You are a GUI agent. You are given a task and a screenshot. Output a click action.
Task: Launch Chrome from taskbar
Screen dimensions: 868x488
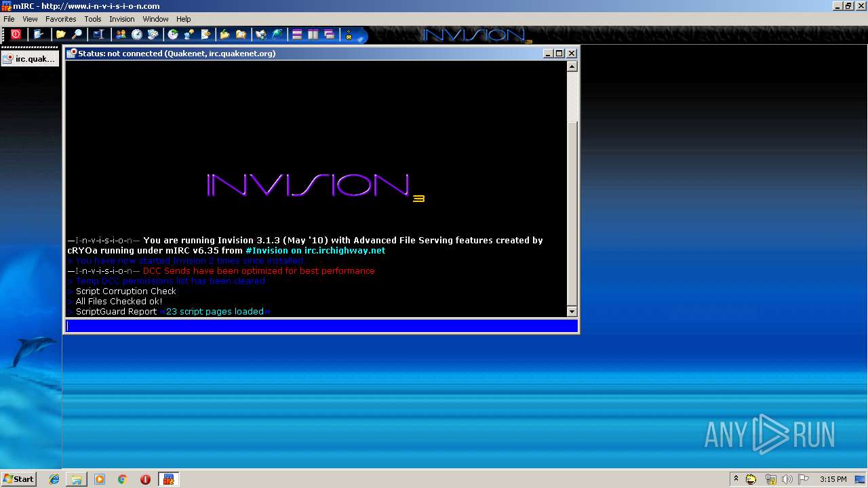[123, 479]
